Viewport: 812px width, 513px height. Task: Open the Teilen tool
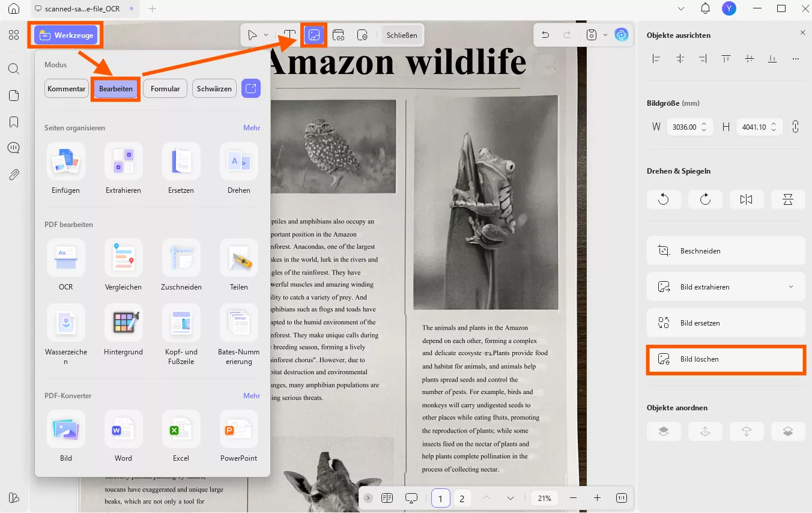[x=239, y=265]
